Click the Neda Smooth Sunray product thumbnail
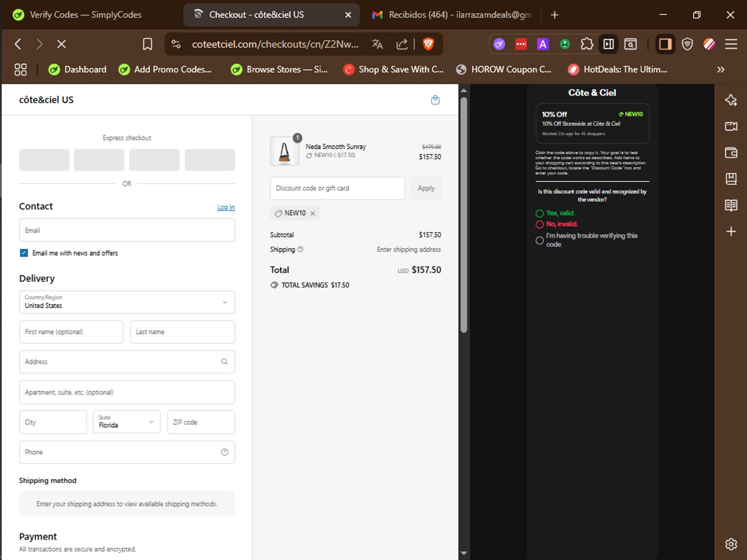 (284, 151)
